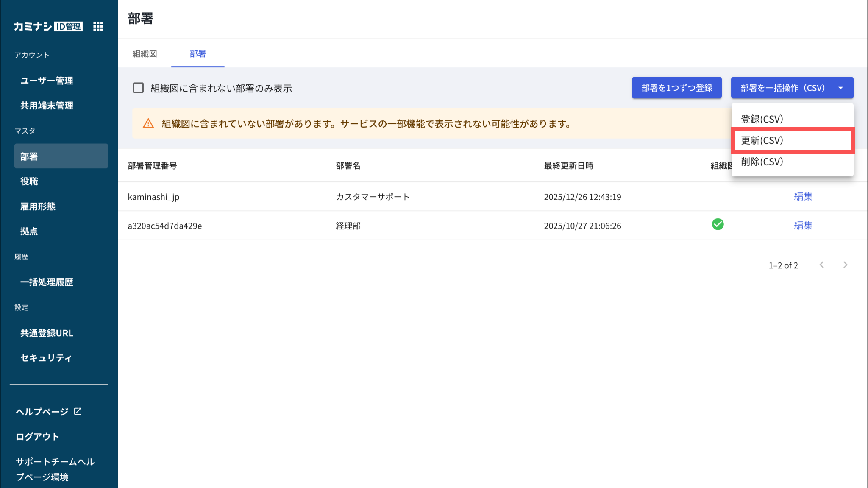
Task: Click the external link icon beside ヘルプページ
Action: pyautogui.click(x=78, y=411)
